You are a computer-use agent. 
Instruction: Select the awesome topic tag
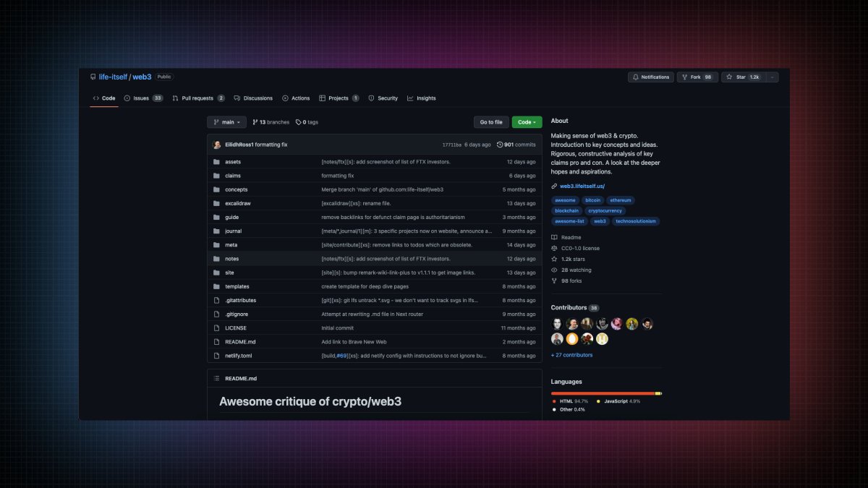click(565, 200)
